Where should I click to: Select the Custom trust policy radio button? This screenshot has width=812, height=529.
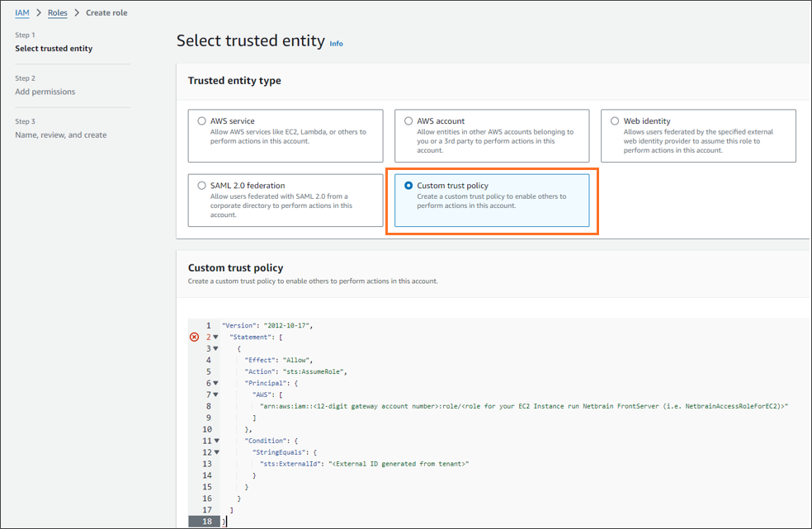[408, 186]
